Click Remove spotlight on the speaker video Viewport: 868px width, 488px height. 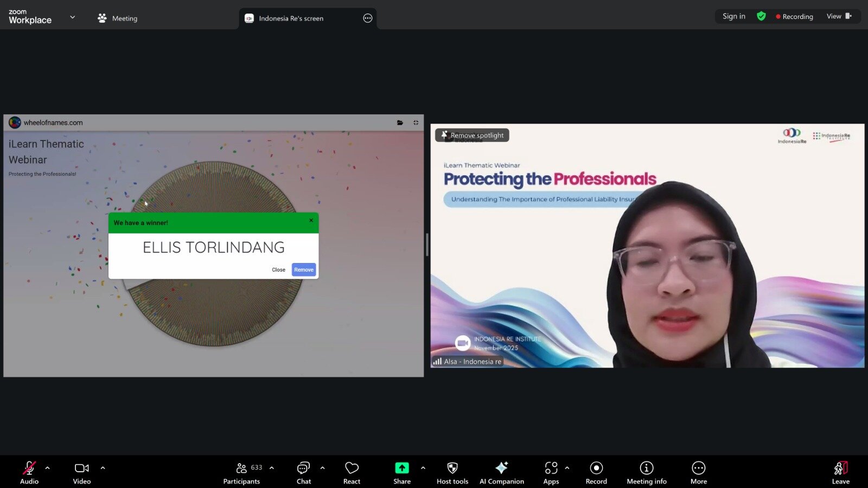472,136
